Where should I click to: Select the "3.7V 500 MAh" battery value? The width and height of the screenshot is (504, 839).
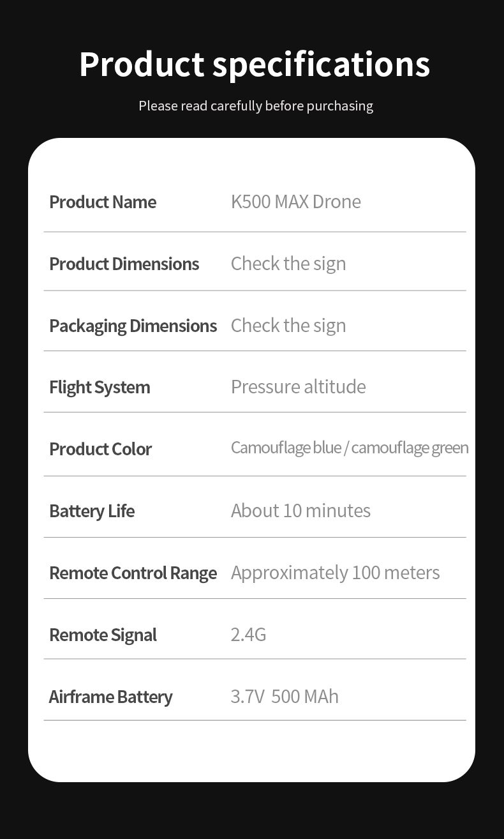pyautogui.click(x=285, y=696)
